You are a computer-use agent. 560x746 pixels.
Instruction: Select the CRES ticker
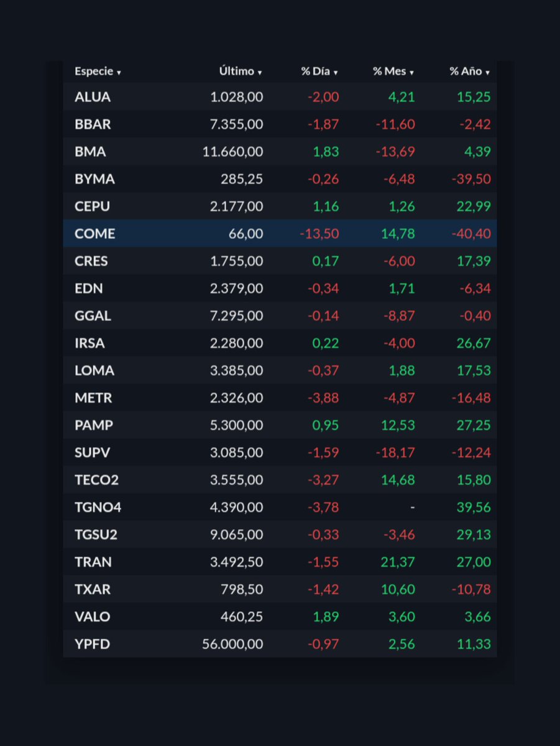click(91, 261)
